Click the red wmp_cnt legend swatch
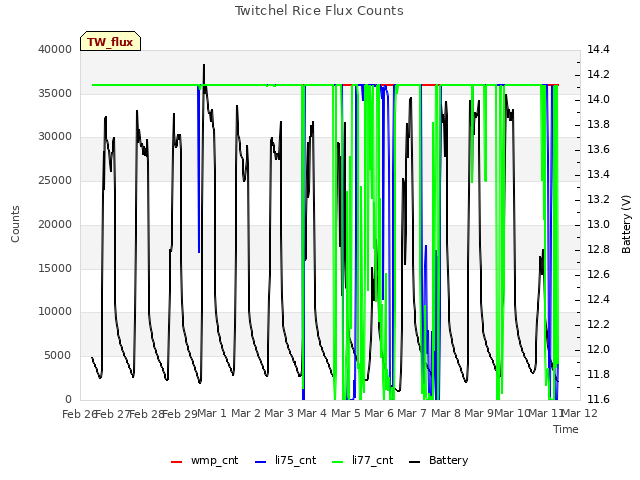The image size is (640, 480). point(176,462)
